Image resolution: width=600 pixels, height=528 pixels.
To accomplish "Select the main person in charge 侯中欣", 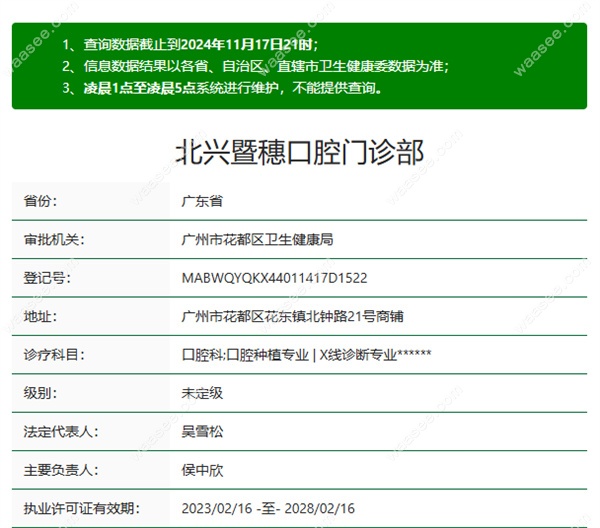I will 202,470.
